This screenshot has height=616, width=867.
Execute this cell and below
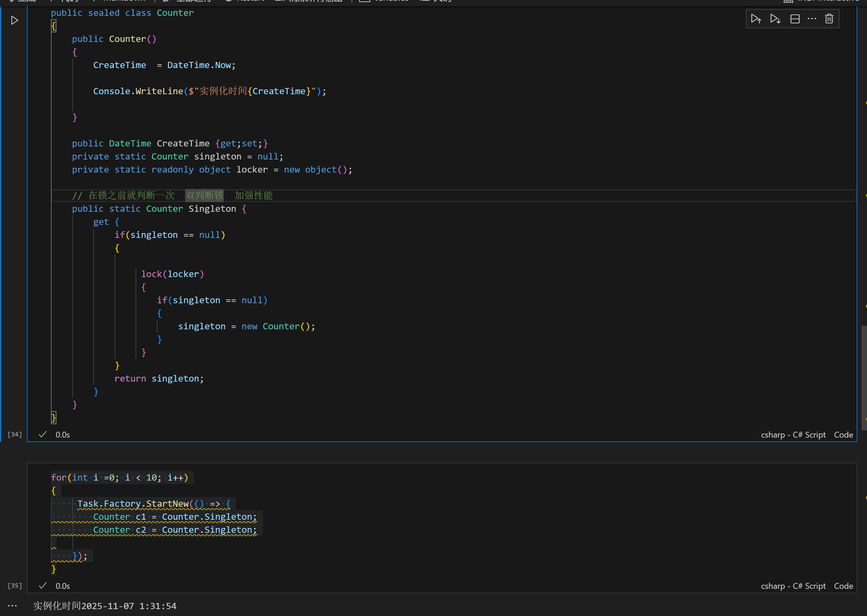tap(775, 19)
